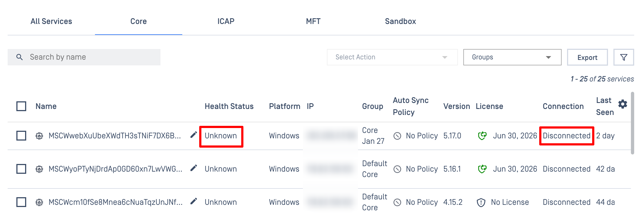644x213 pixels.
Task: Check the MSCWwebXuUbeXWdTH3sTNiF7DX6B row checkbox
Action: (21, 136)
